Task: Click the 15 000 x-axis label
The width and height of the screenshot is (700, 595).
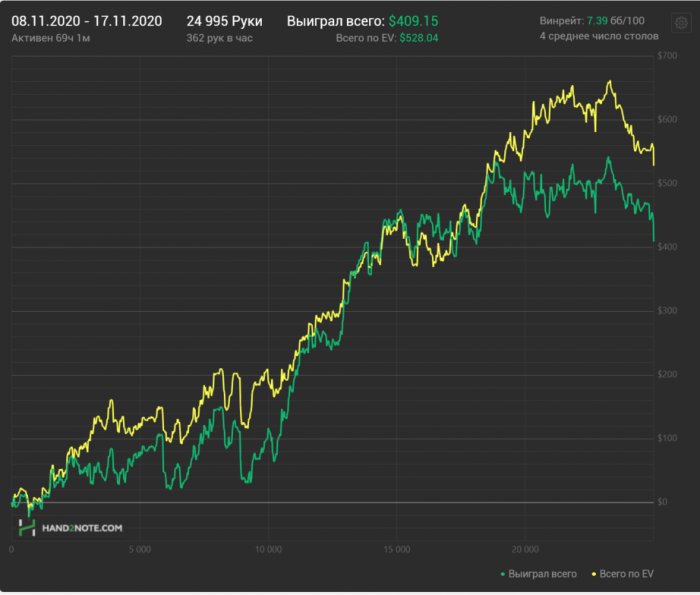Action: click(397, 549)
